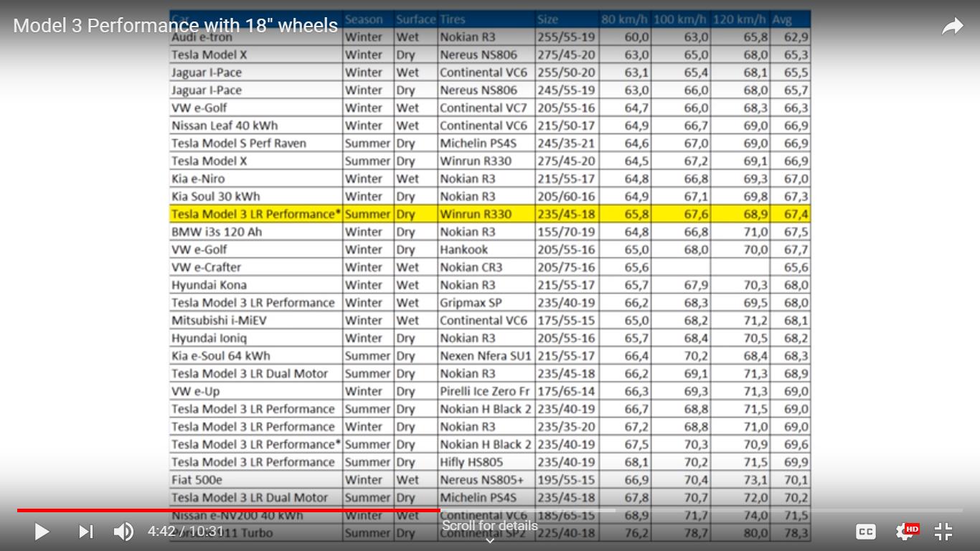980x551 pixels.
Task: Skip to the next video
Action: click(x=85, y=532)
